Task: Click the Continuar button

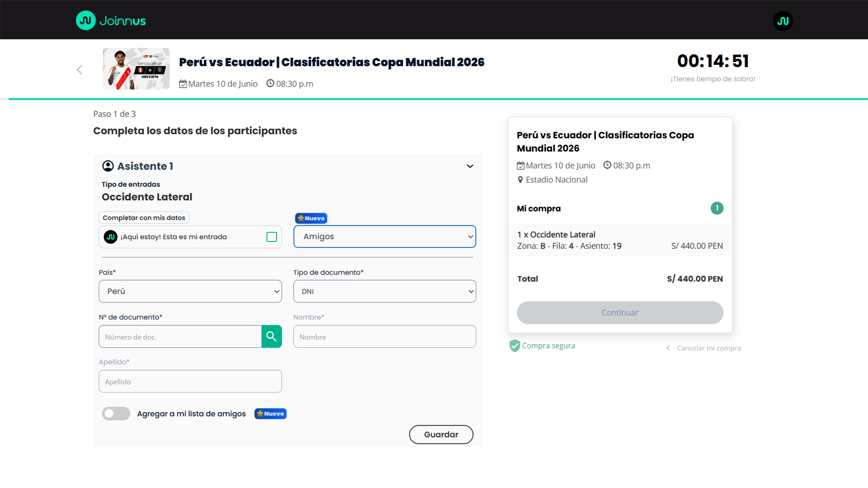Action: point(619,312)
